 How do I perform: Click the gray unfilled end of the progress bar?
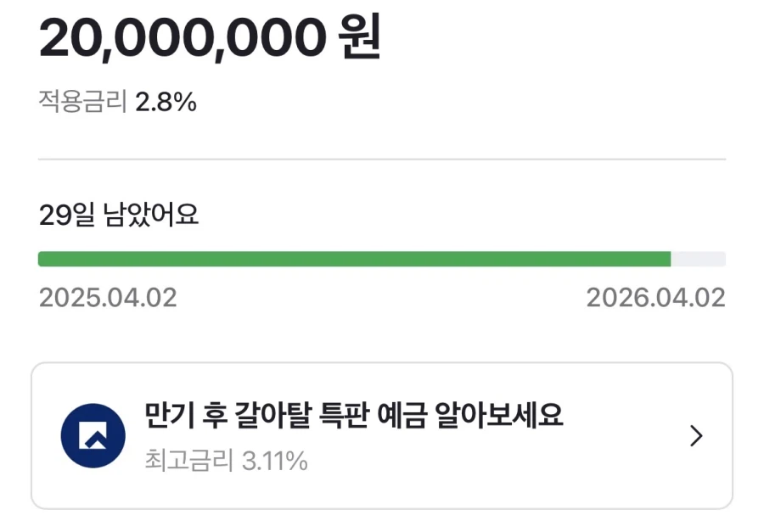(x=699, y=259)
